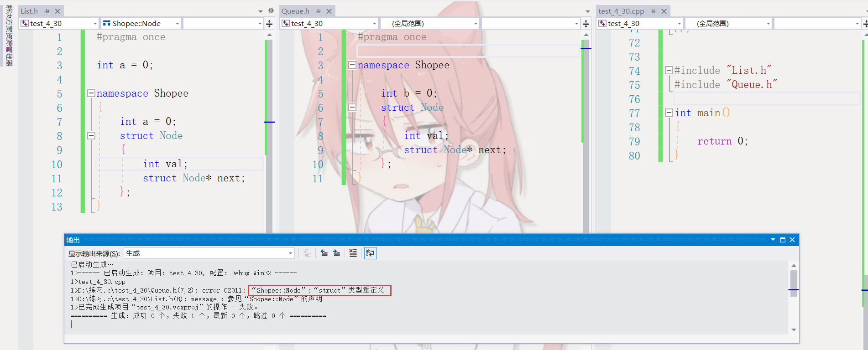The image size is (868, 350).
Task: Click the Output panel scroll up arrow
Action: pos(794,265)
